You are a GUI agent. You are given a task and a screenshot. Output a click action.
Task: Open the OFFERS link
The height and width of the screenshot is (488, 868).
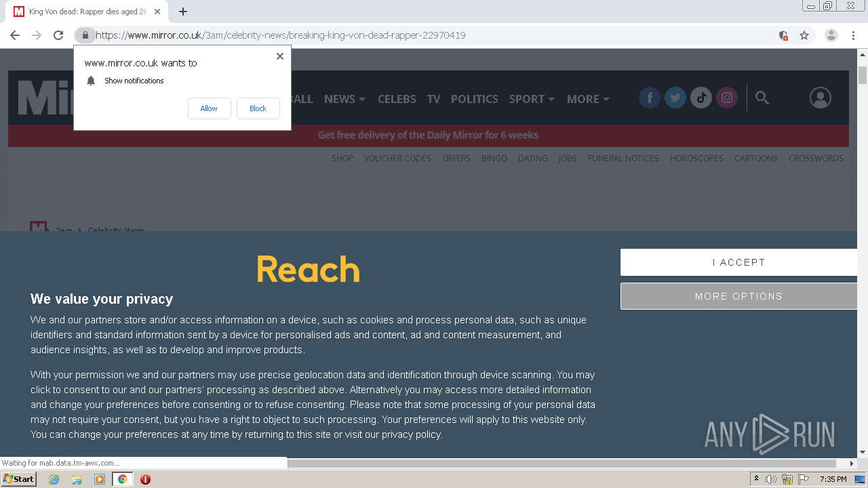pos(456,159)
